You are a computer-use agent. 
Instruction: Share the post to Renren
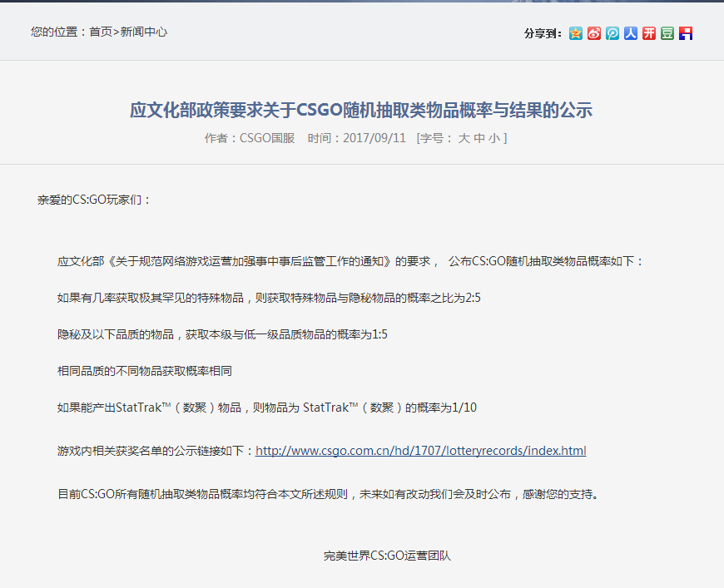pyautogui.click(x=630, y=33)
